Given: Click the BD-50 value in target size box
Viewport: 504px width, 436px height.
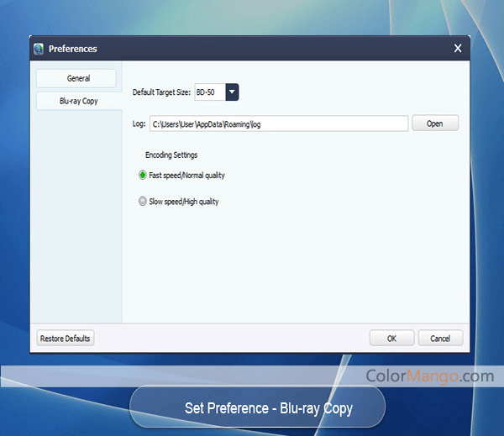Looking at the screenshot, I should pyautogui.click(x=207, y=92).
